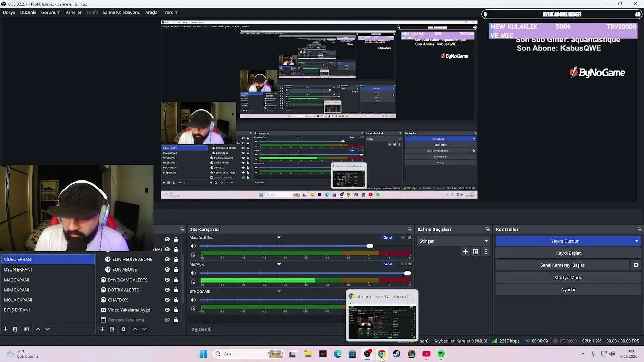This screenshot has height=362, width=644.
Task: Open the Düzenle menu
Action: [x=28, y=12]
